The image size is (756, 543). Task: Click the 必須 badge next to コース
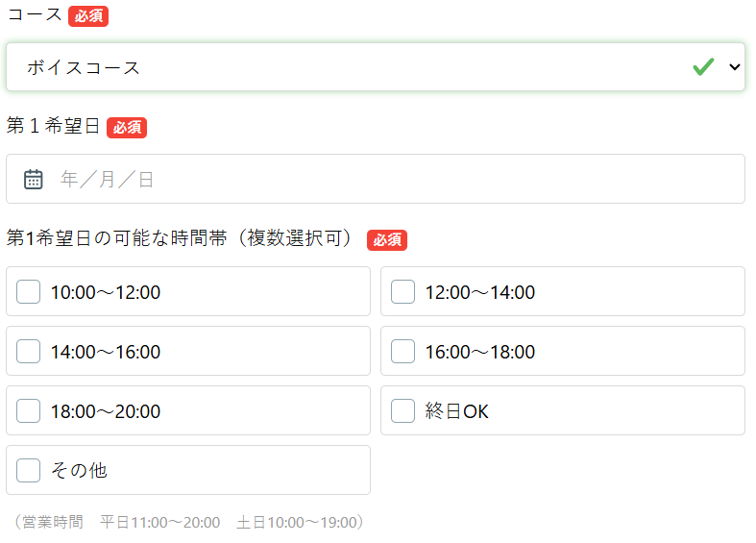point(88,16)
